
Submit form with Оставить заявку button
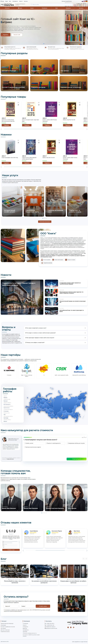[x=43, y=606]
